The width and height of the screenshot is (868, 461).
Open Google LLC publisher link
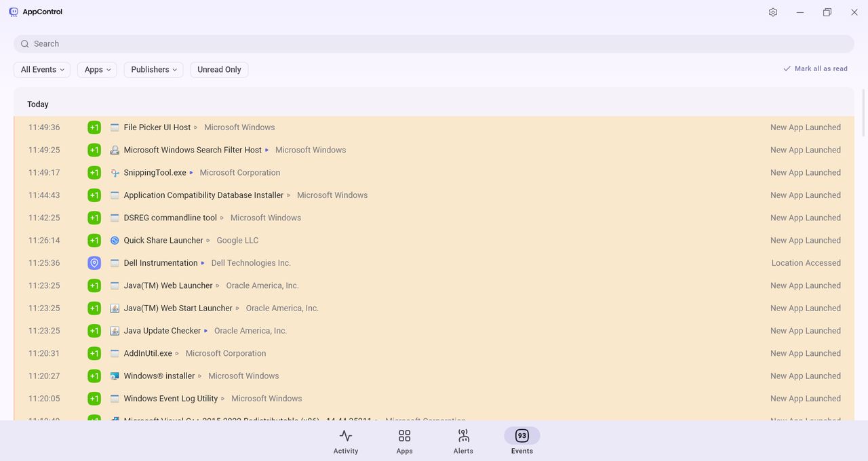tap(237, 241)
